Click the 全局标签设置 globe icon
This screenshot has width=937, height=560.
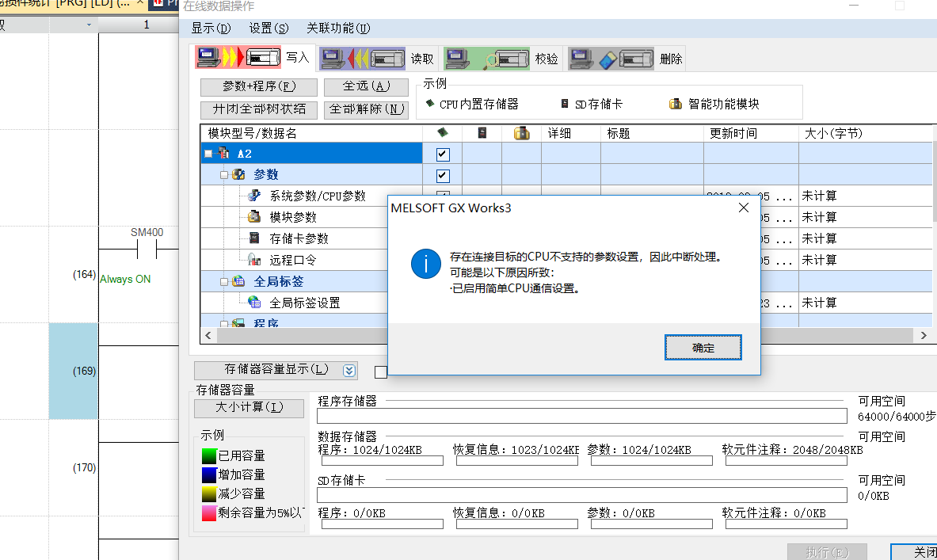(x=254, y=303)
